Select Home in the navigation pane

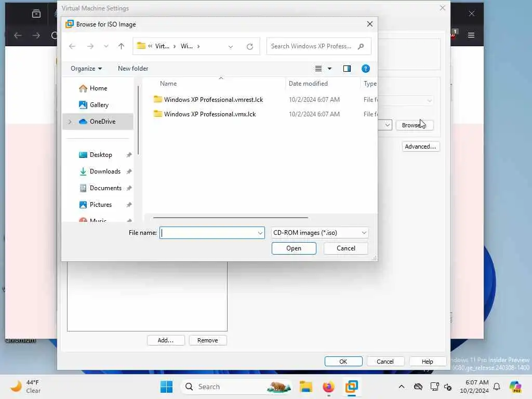(x=98, y=88)
